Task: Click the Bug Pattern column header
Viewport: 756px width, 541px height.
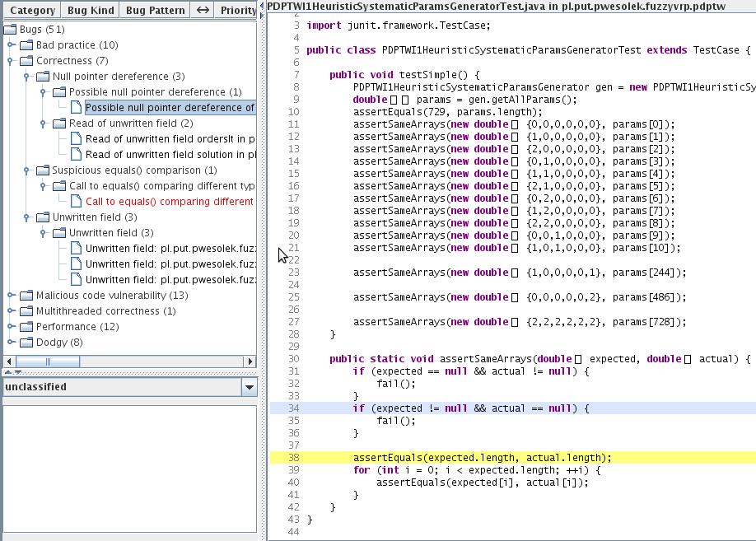Action: pyautogui.click(x=155, y=10)
